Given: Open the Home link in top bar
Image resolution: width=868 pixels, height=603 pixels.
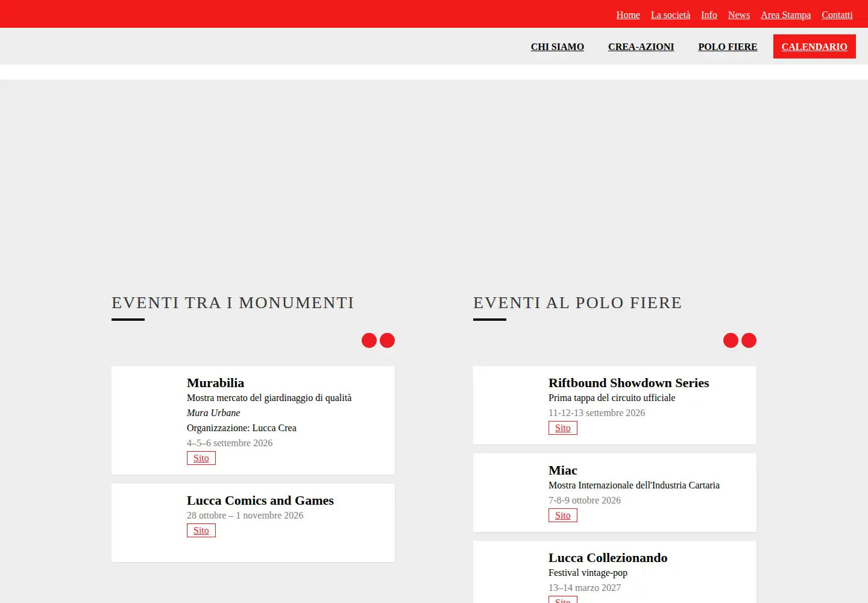Looking at the screenshot, I should click(x=628, y=15).
